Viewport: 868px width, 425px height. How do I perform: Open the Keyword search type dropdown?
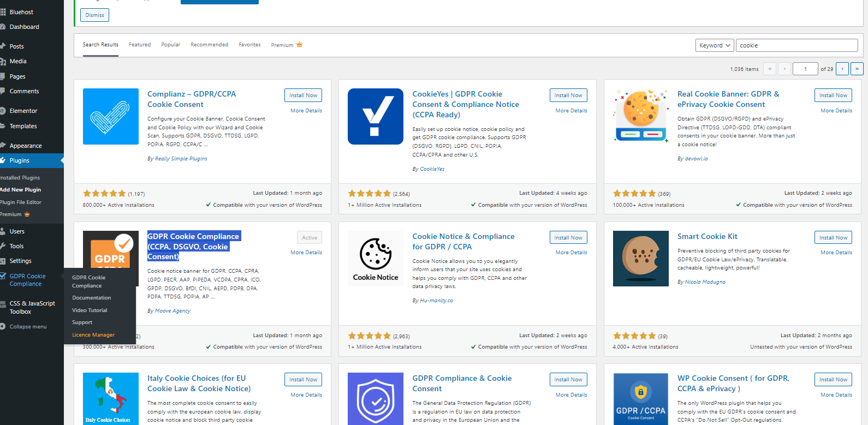[x=714, y=45]
